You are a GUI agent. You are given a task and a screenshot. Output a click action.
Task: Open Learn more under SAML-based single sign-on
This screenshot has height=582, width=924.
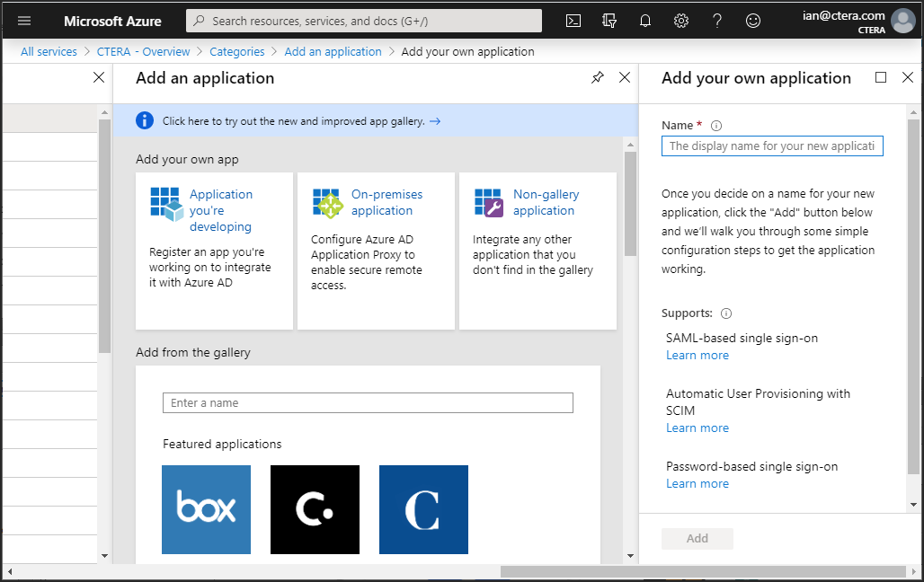coord(697,355)
